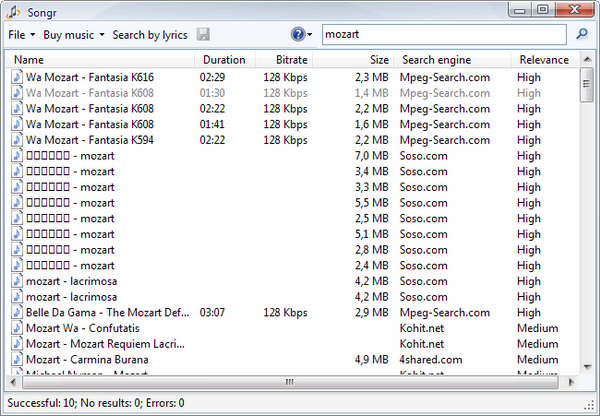Expand the help icon dropdown arrow
The width and height of the screenshot is (600, 416).
310,35
